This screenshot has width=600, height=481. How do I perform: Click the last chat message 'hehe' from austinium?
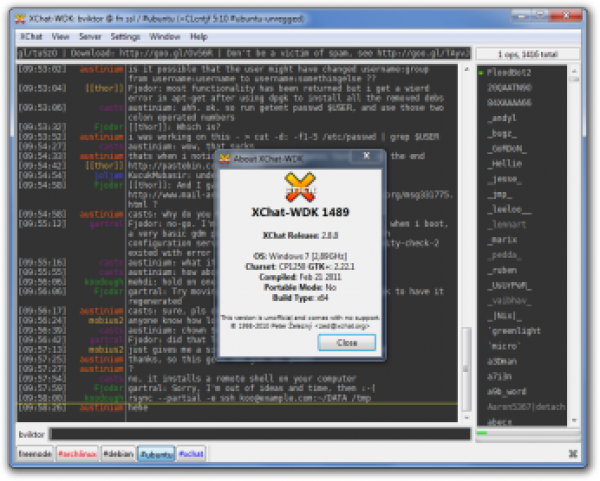138,407
